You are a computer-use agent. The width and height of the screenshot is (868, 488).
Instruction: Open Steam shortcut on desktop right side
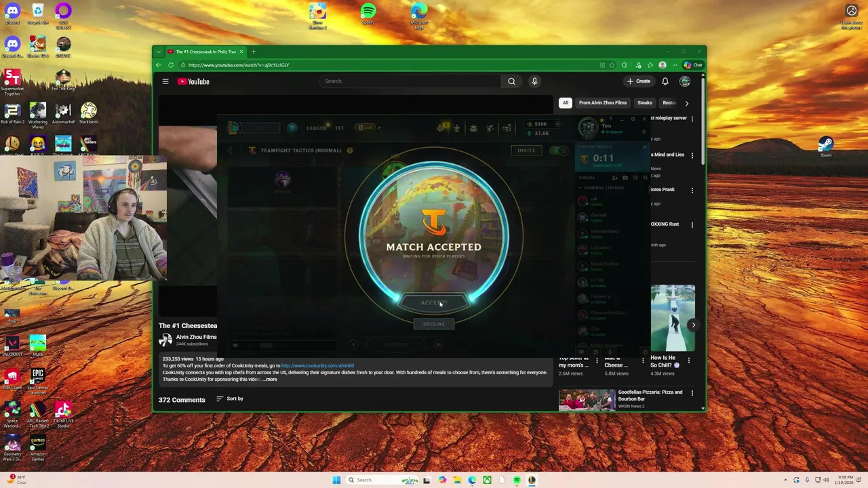click(x=825, y=146)
